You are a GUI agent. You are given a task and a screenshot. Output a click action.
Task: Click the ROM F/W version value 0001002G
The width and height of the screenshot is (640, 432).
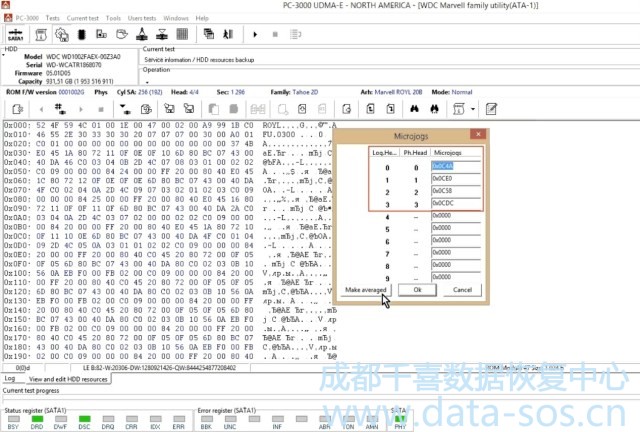(71, 92)
